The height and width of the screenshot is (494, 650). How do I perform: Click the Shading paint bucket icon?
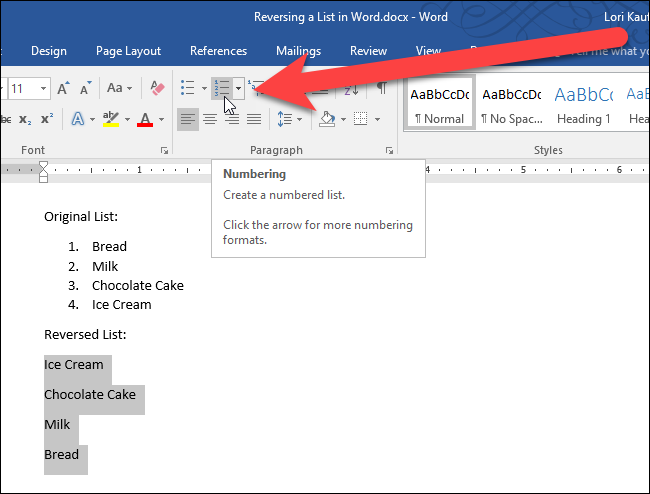327,119
